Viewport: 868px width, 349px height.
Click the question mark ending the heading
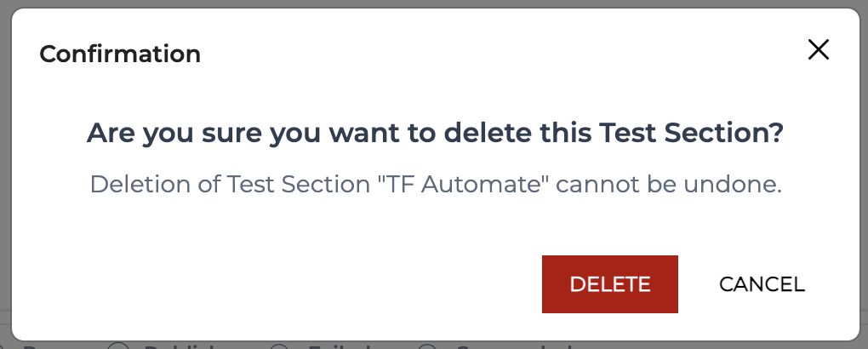(777, 134)
